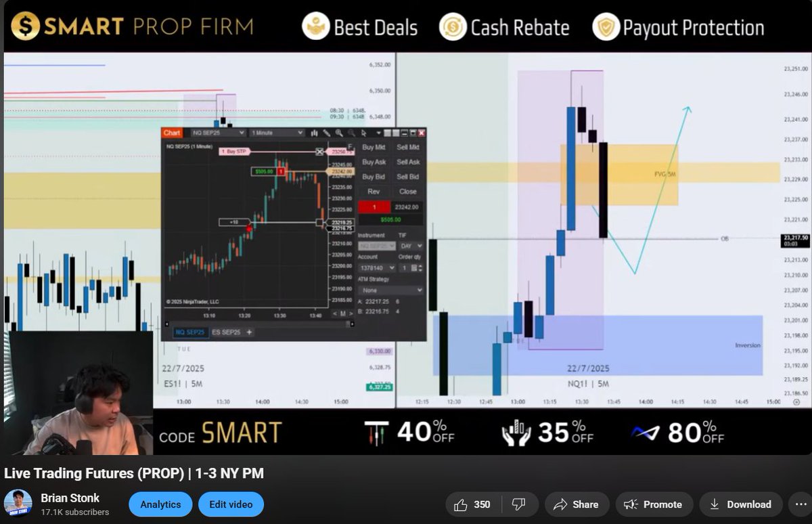Image resolution: width=812 pixels, height=524 pixels.
Task: Click the Share button
Action: click(577, 504)
